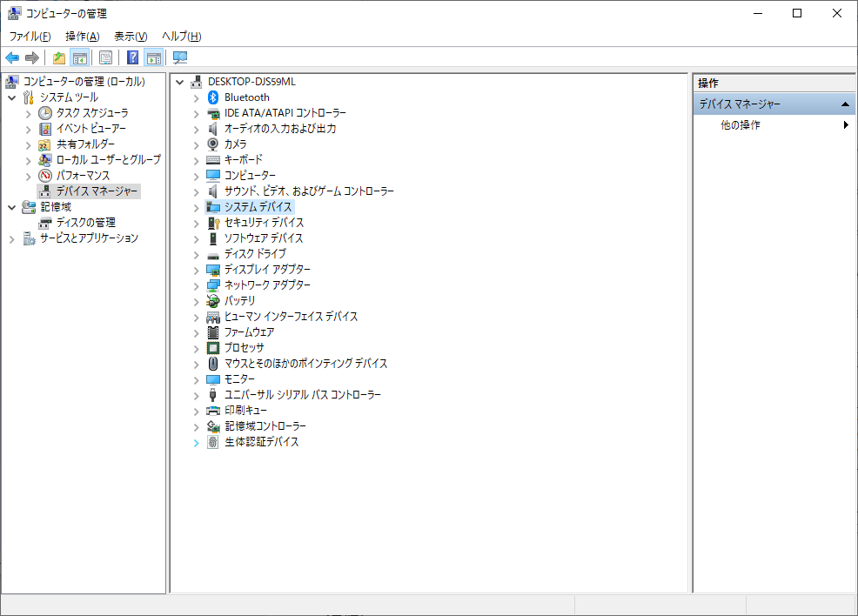Click Scan for hardware changes monitor icon
858x616 pixels.
click(179, 57)
